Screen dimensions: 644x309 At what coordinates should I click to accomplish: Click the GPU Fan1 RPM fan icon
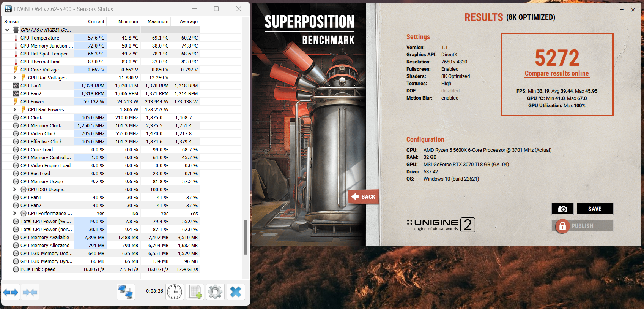pos(16,86)
